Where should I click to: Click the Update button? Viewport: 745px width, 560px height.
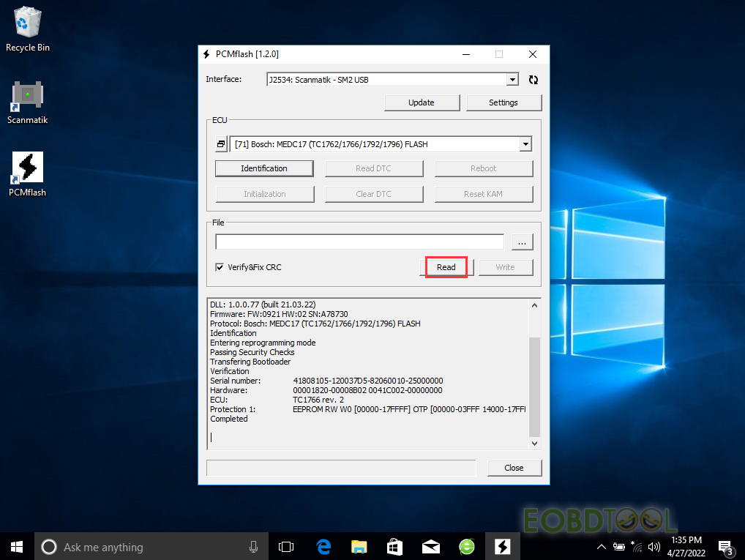tap(422, 102)
